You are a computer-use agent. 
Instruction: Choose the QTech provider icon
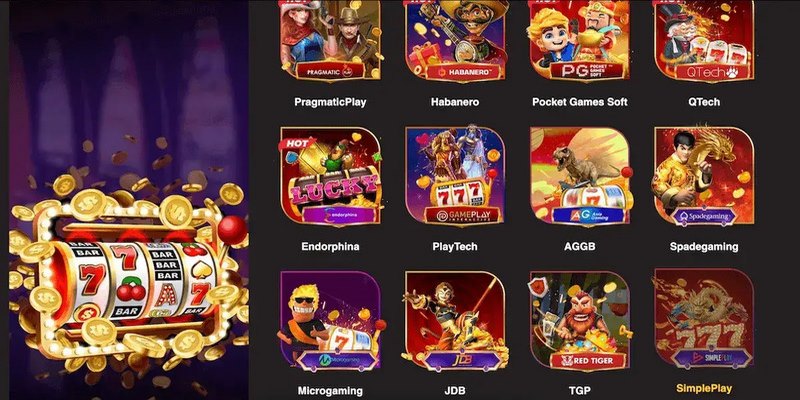(x=704, y=40)
